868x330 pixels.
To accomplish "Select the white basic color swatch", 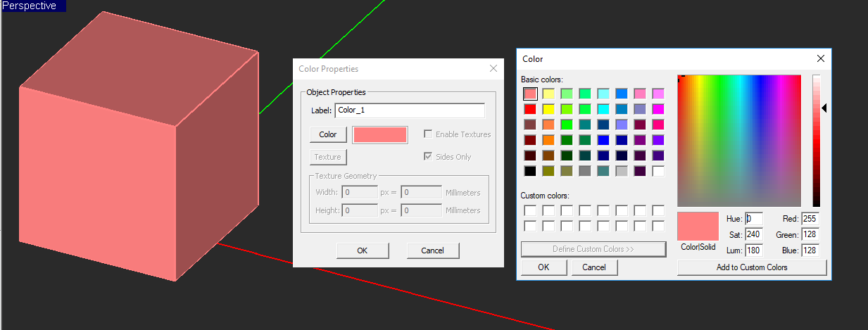I will [x=658, y=171].
